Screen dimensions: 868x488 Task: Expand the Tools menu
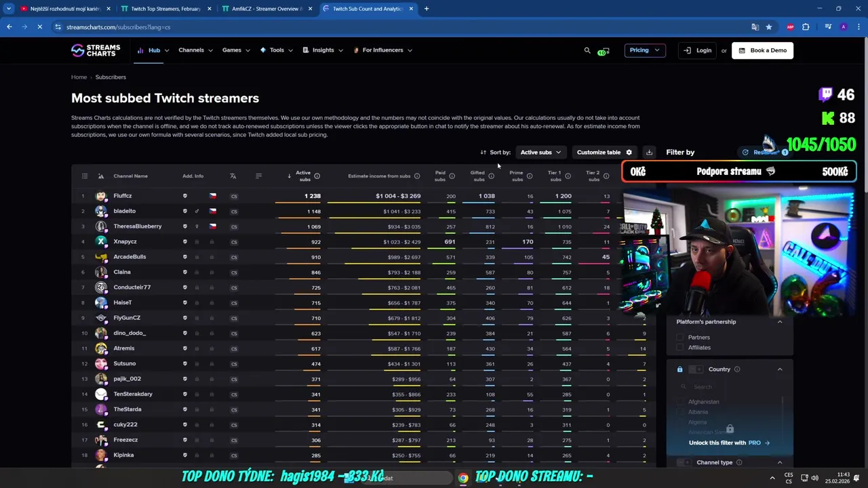coord(277,50)
